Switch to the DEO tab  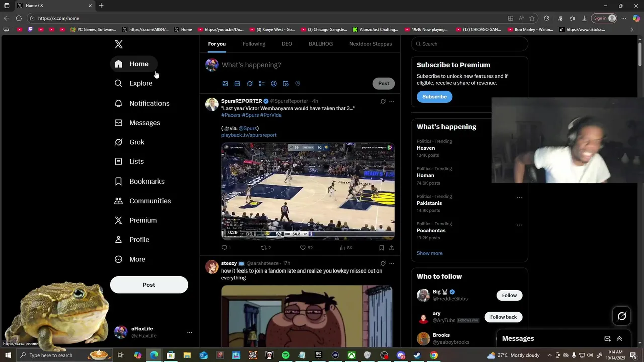(287, 44)
